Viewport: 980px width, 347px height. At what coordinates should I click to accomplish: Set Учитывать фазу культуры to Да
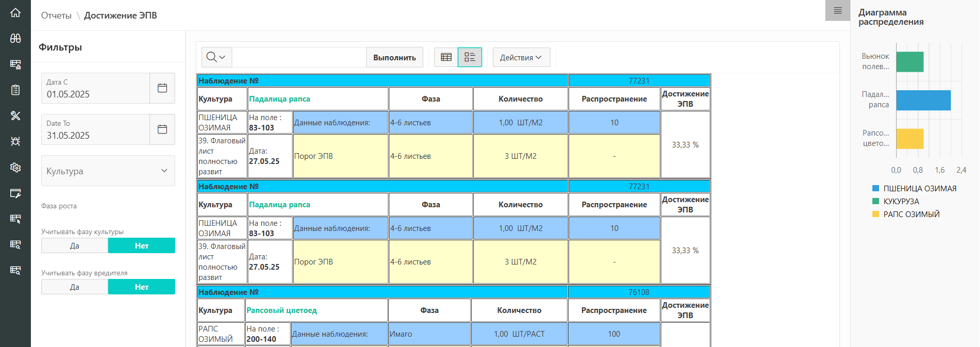75,246
